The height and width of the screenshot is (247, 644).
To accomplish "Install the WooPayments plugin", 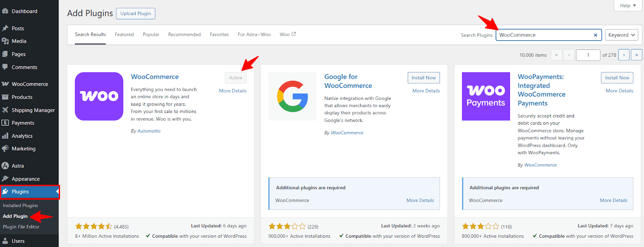I will click(x=617, y=78).
